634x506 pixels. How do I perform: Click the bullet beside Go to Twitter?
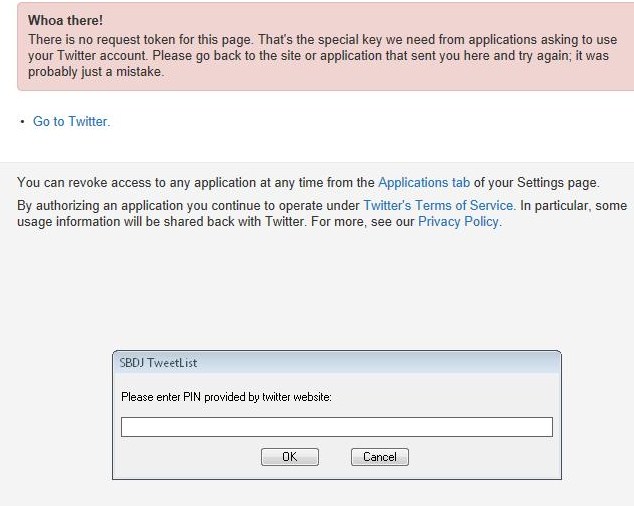pos(22,121)
